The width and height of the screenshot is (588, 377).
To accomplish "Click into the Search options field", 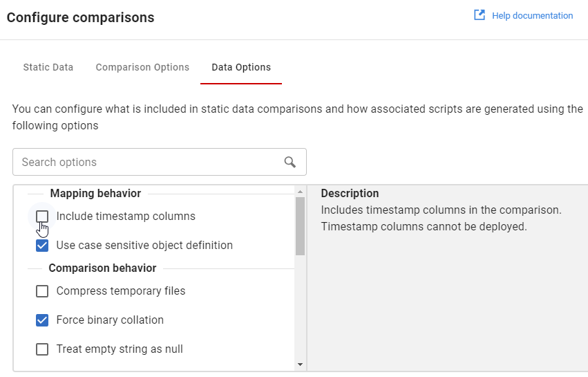I will pyautogui.click(x=149, y=162).
